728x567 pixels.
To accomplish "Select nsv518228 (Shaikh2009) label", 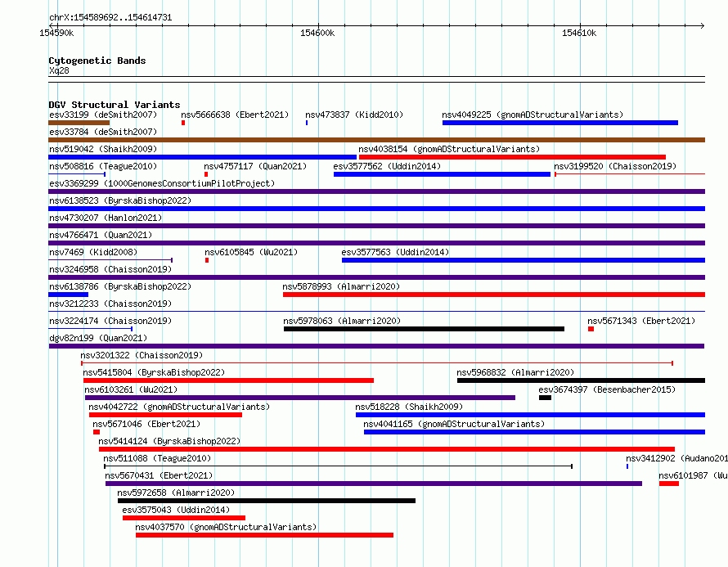I will [x=409, y=407].
